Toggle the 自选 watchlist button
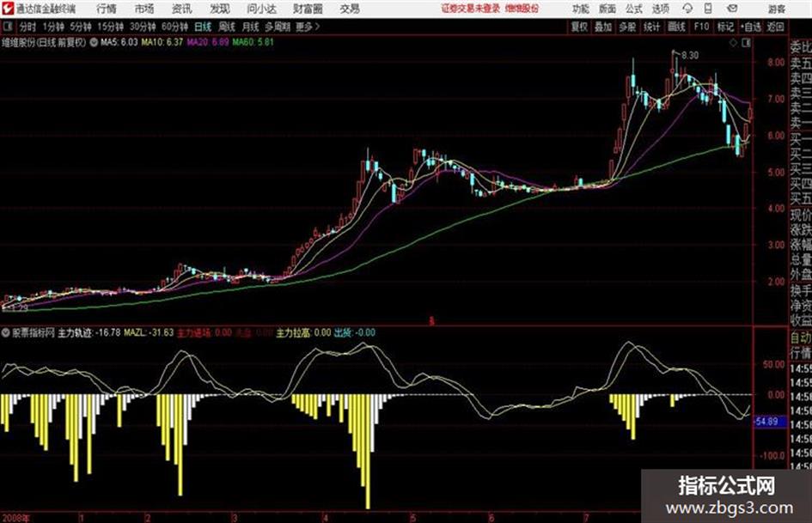 (750, 27)
